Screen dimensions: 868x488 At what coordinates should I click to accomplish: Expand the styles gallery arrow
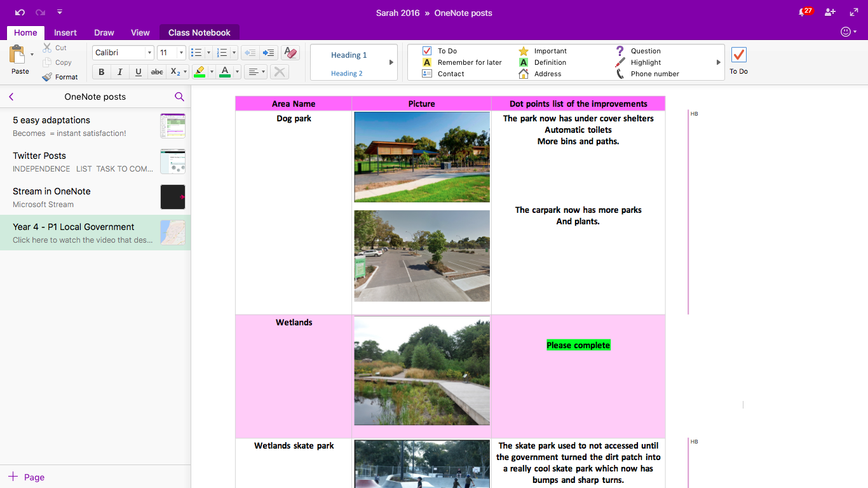point(391,62)
